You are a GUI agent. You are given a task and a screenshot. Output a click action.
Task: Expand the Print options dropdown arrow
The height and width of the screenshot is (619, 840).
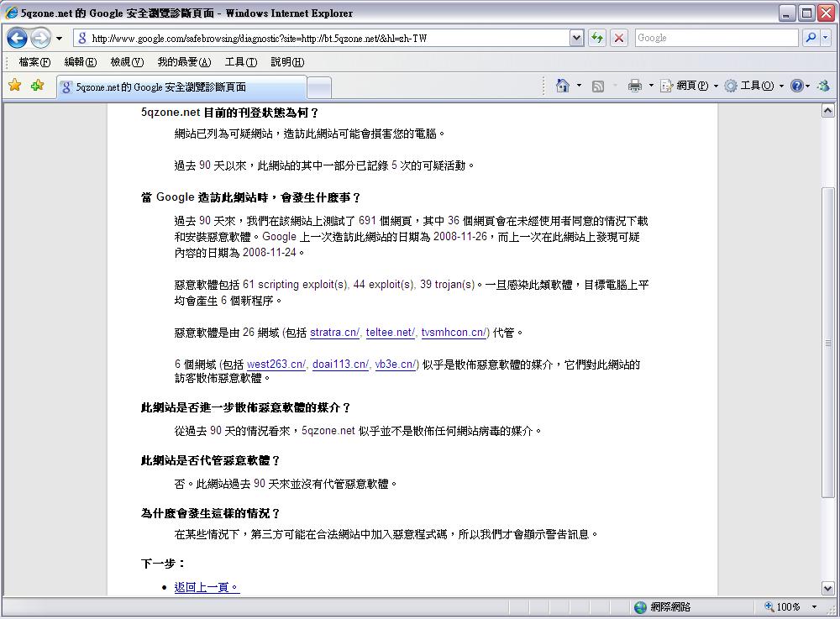click(x=651, y=86)
